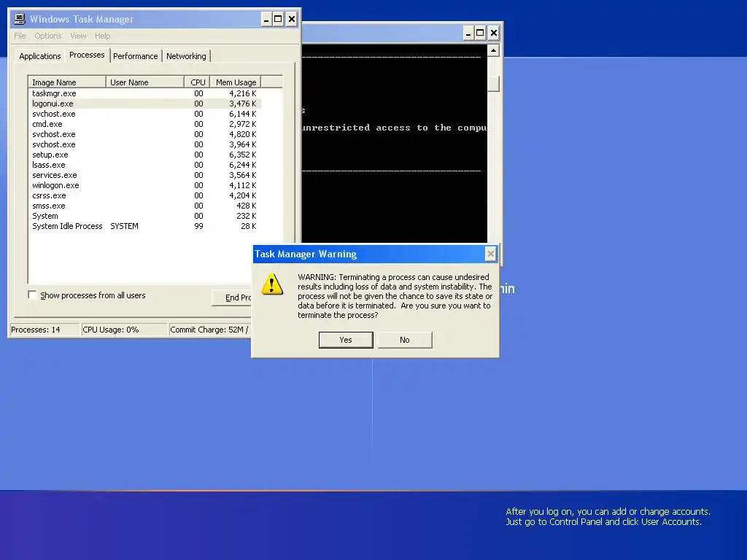Select the taskmgr.exe process row

point(144,93)
